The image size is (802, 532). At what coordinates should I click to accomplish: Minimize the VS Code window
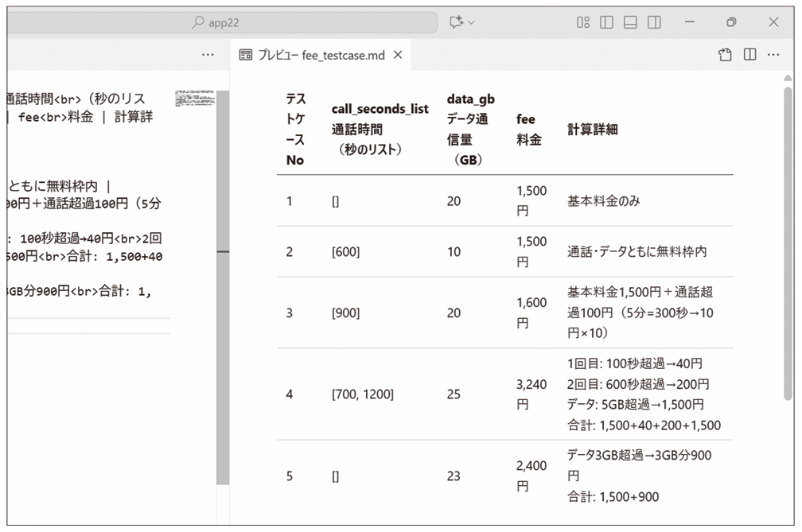coord(690,22)
